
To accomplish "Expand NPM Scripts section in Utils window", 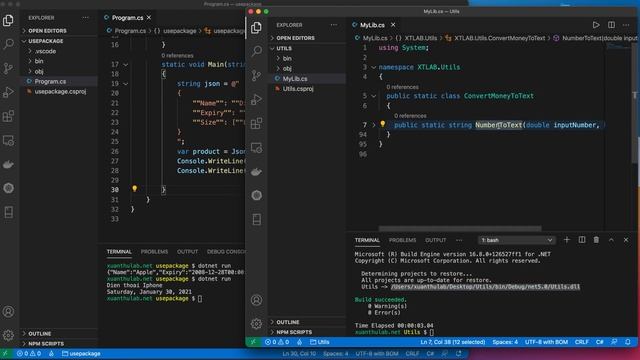I will (x=307, y=332).
